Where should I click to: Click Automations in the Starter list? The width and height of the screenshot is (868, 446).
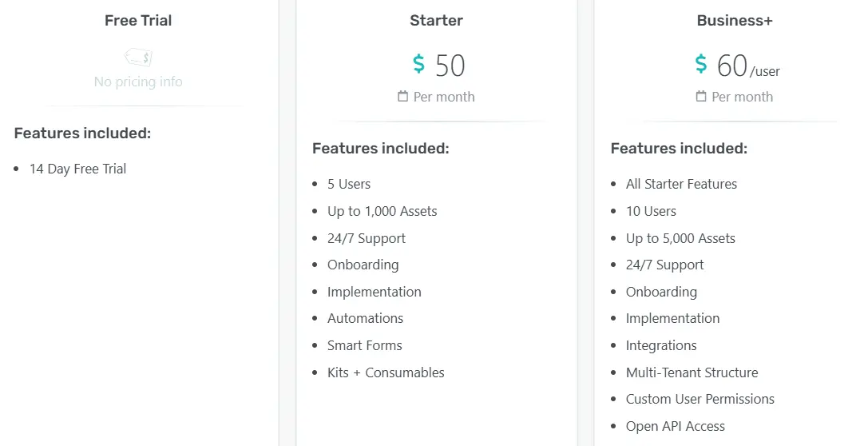[x=365, y=318]
